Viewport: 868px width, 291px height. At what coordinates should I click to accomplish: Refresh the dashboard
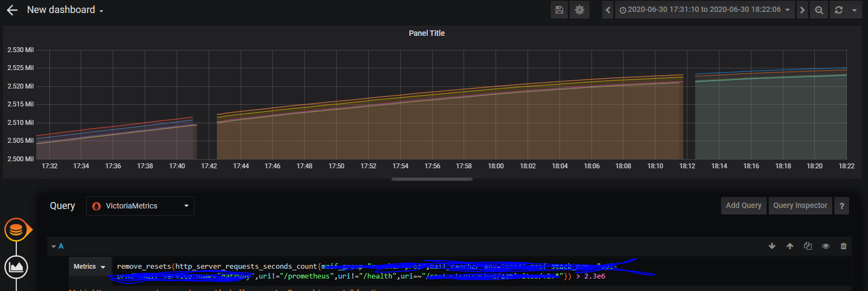tap(839, 10)
